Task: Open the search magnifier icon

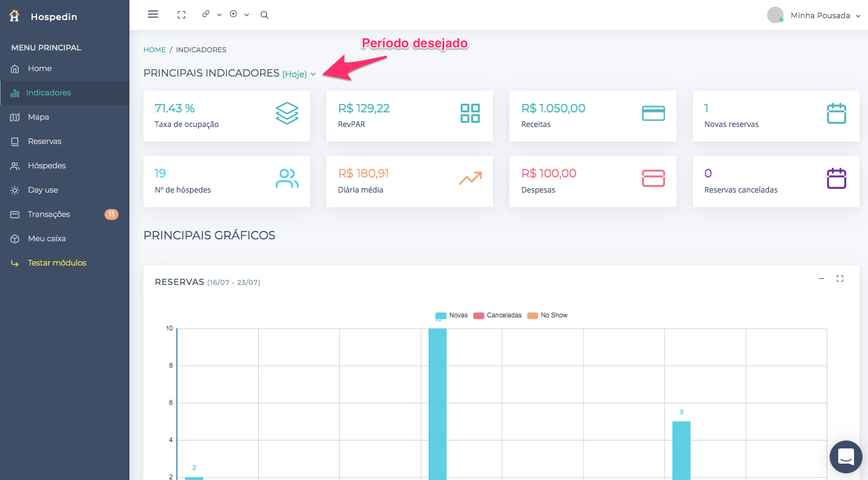Action: [264, 15]
